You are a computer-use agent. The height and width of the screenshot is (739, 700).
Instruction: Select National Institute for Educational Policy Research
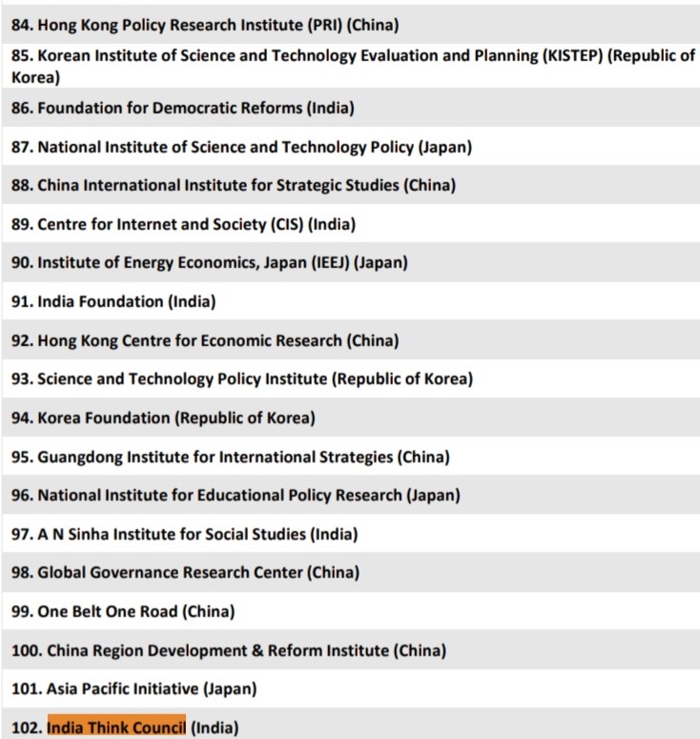[x=236, y=495]
